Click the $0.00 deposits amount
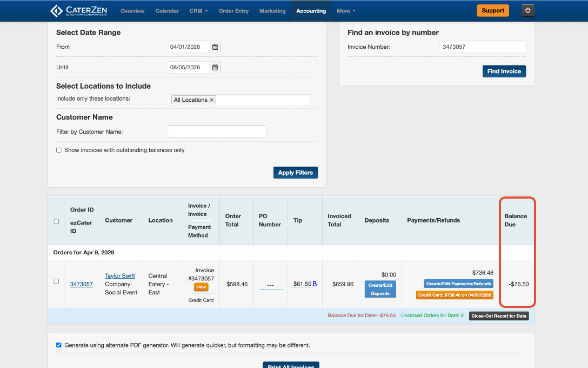Screen dimensions: 588x368 (x=389, y=274)
